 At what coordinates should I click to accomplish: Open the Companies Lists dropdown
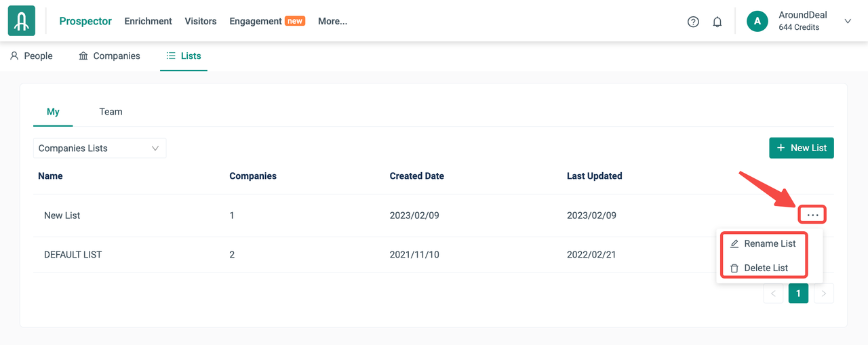pyautogui.click(x=99, y=148)
